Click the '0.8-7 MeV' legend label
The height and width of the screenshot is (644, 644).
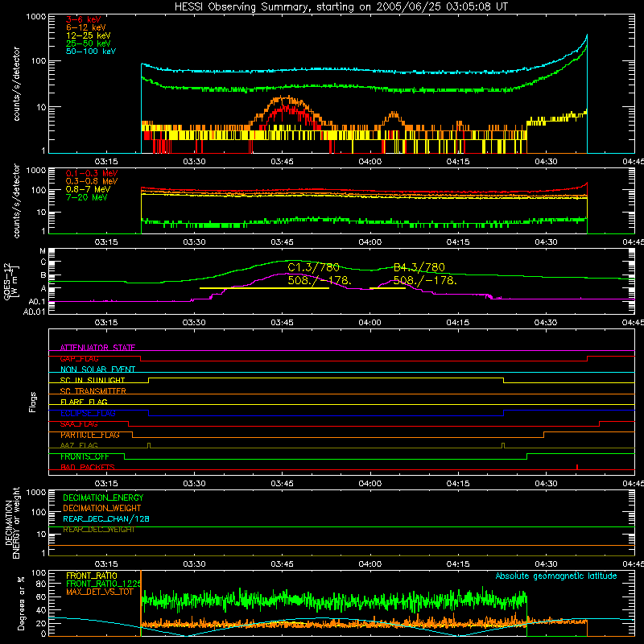[x=88, y=189]
